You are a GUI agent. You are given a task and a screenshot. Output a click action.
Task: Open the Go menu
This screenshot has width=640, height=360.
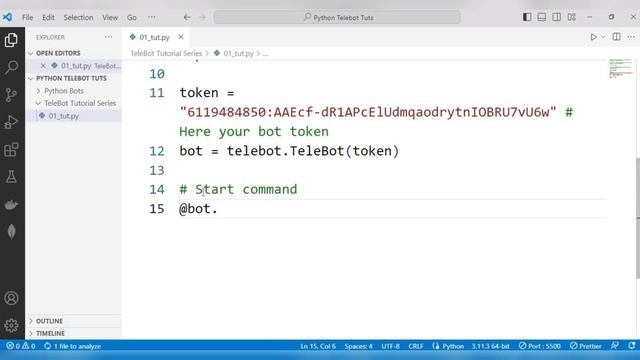point(131,17)
